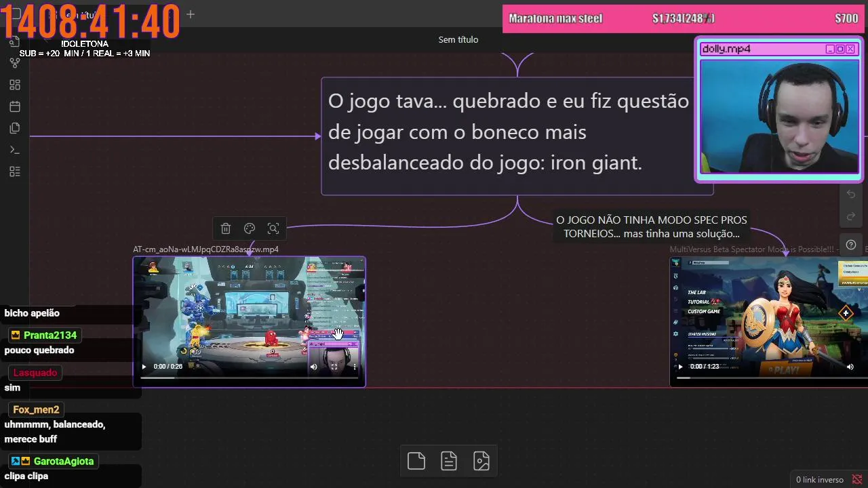Click the dolly.mp4 webcam feed
868x488 pixels.
(778, 117)
